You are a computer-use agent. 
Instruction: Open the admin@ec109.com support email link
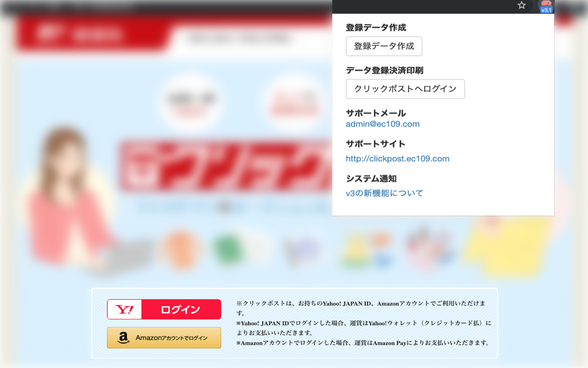coord(383,124)
